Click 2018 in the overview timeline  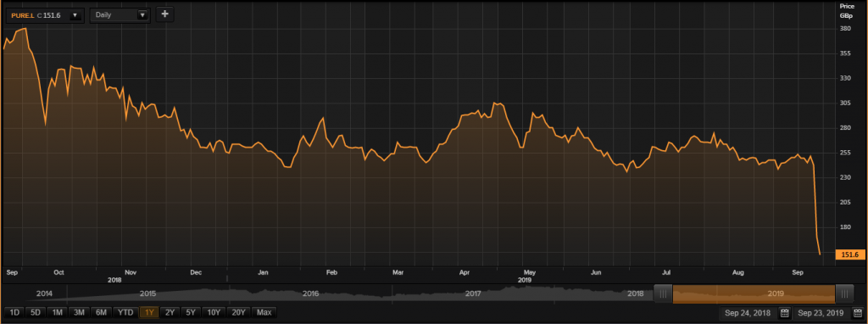[636, 293]
